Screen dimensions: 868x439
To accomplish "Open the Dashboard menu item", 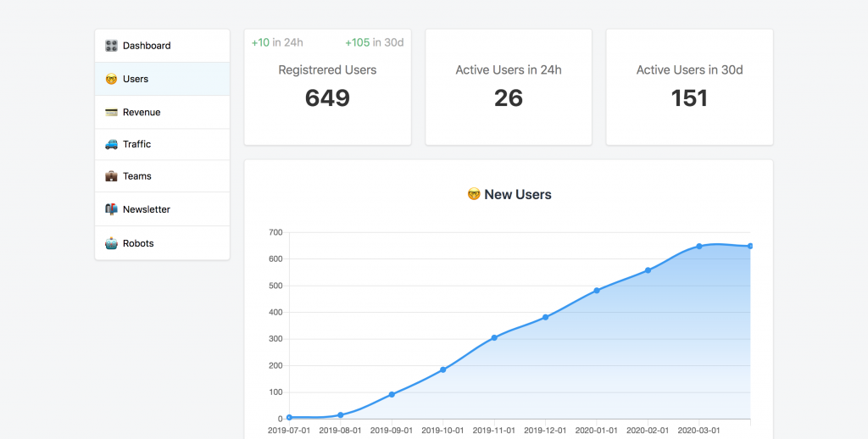I will click(147, 46).
